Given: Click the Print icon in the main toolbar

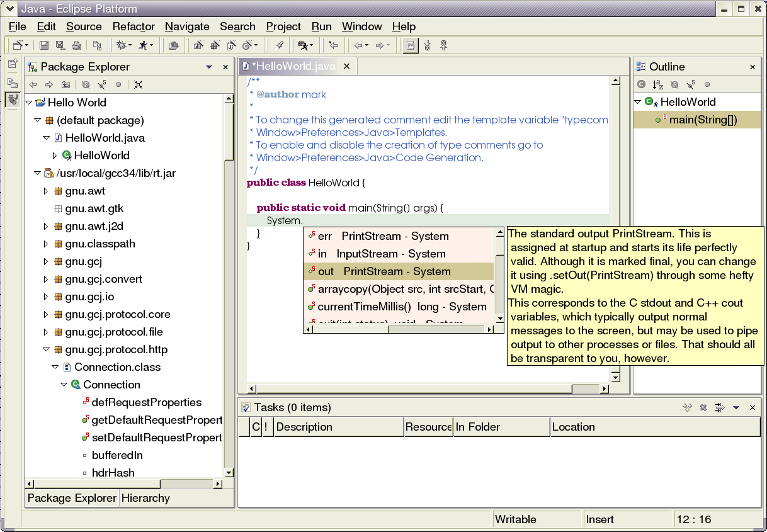Looking at the screenshot, I should pos(76,45).
